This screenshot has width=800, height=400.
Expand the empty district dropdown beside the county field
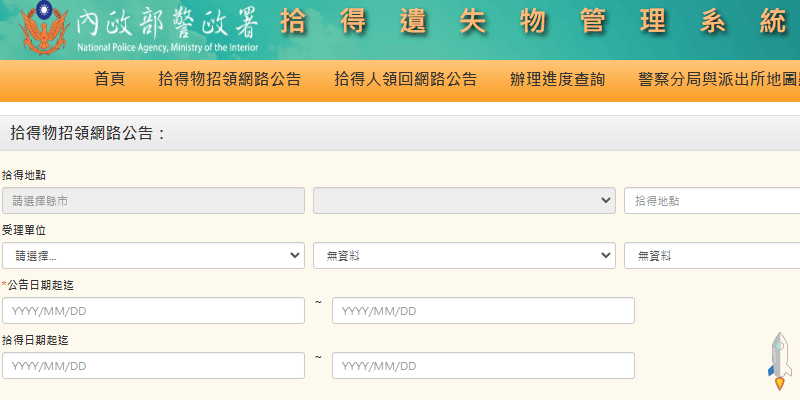tap(464, 200)
